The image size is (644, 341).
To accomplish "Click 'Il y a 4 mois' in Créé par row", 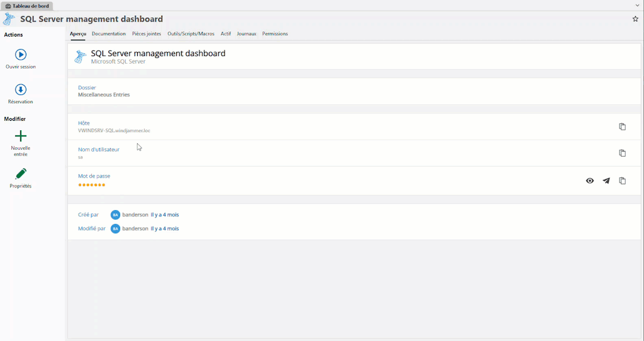I will tap(165, 215).
